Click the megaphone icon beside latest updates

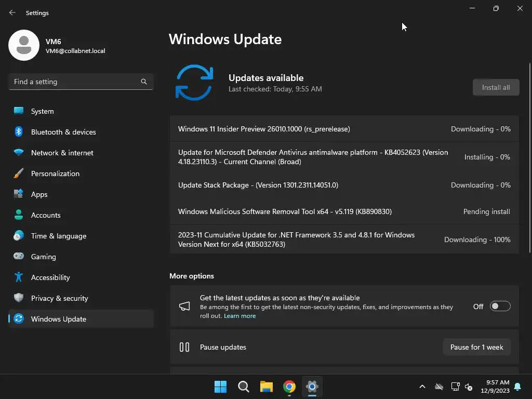tap(184, 307)
